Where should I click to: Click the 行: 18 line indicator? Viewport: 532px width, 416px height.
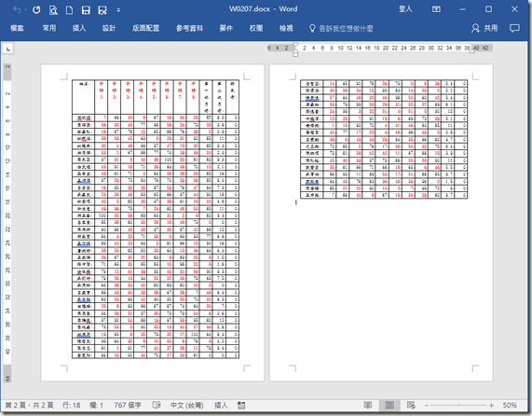point(71,405)
